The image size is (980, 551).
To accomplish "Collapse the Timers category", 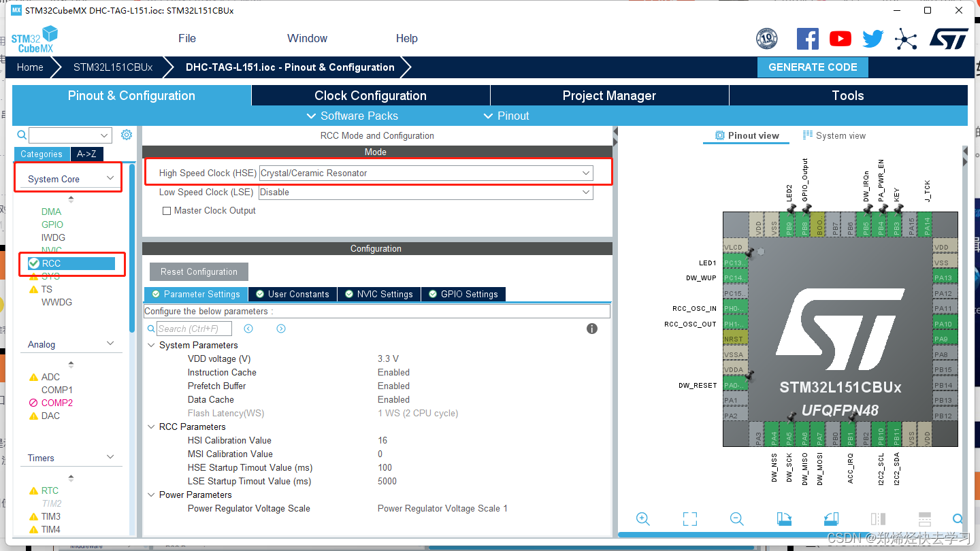I will (x=111, y=458).
